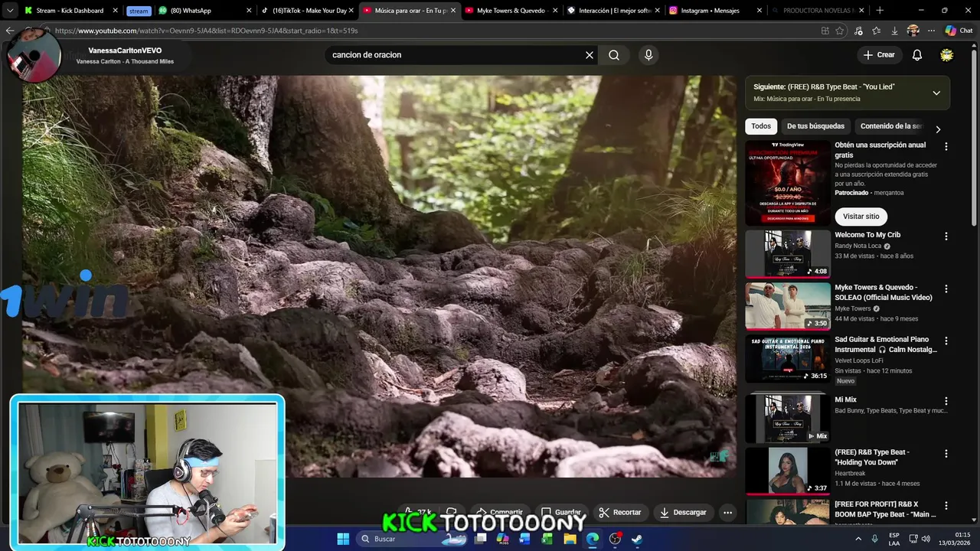Click the page scrollbar up arrow
Screen dimensions: 980x551
click(x=975, y=44)
